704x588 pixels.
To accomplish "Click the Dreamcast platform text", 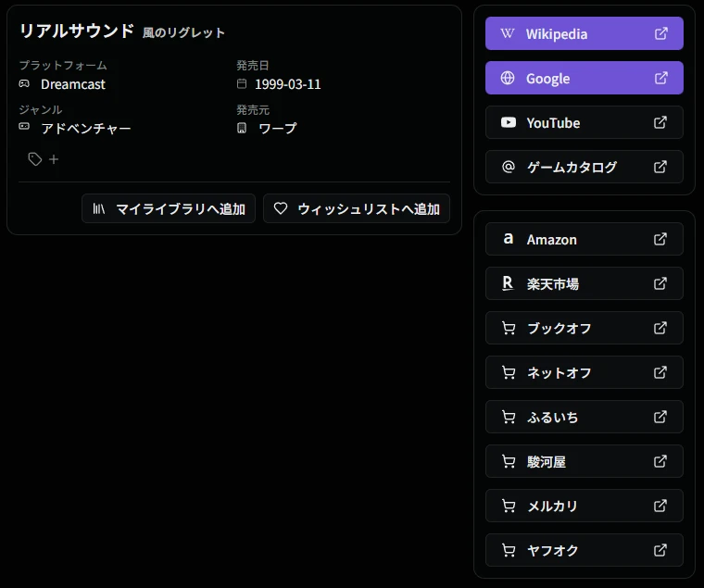I will [73, 84].
